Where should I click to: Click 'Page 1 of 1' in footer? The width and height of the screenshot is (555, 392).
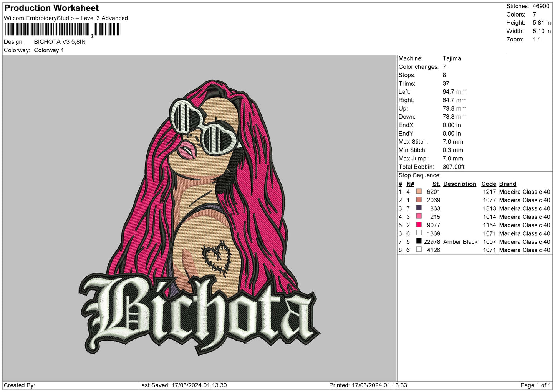(x=535, y=385)
